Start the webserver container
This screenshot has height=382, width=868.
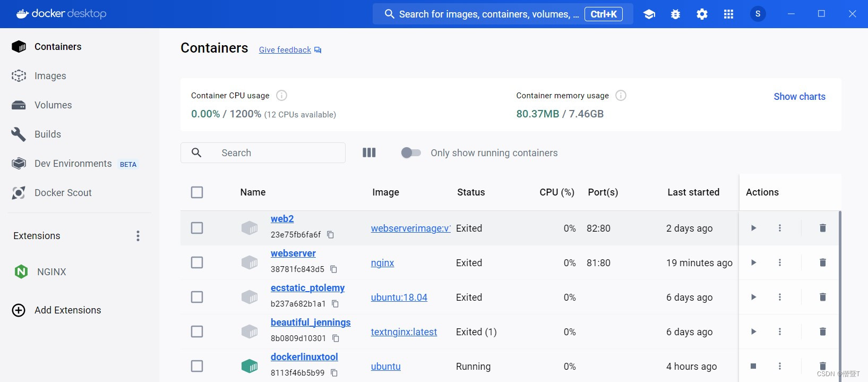click(x=753, y=262)
